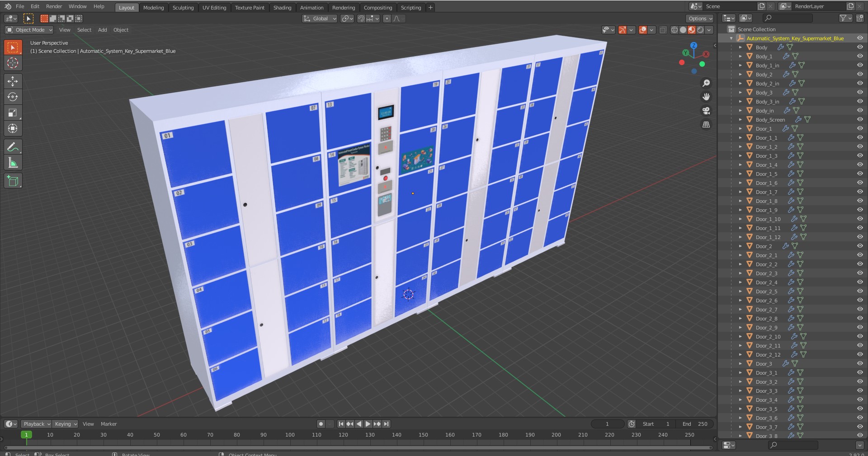The width and height of the screenshot is (868, 456).
Task: Switch to the Shading workspace tab
Action: 282,8
